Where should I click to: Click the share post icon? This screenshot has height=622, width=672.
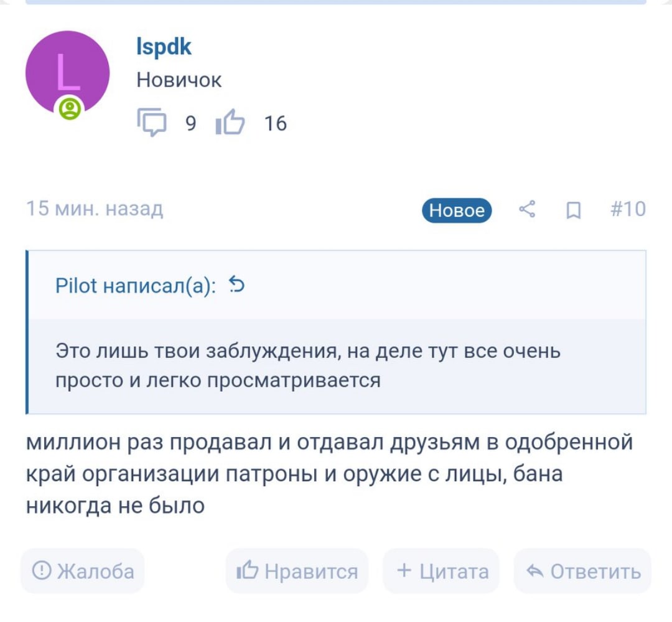tap(527, 210)
